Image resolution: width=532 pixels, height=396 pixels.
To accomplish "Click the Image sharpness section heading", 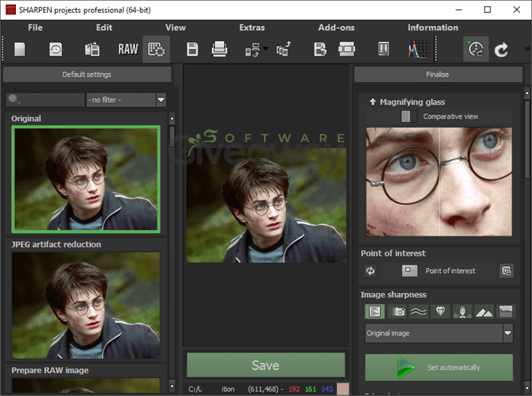I will click(x=393, y=294).
